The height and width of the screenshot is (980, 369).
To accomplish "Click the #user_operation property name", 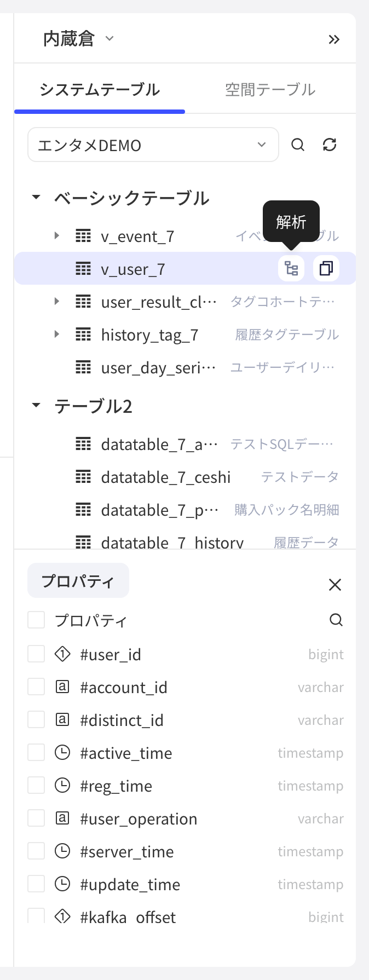I will coord(139,818).
